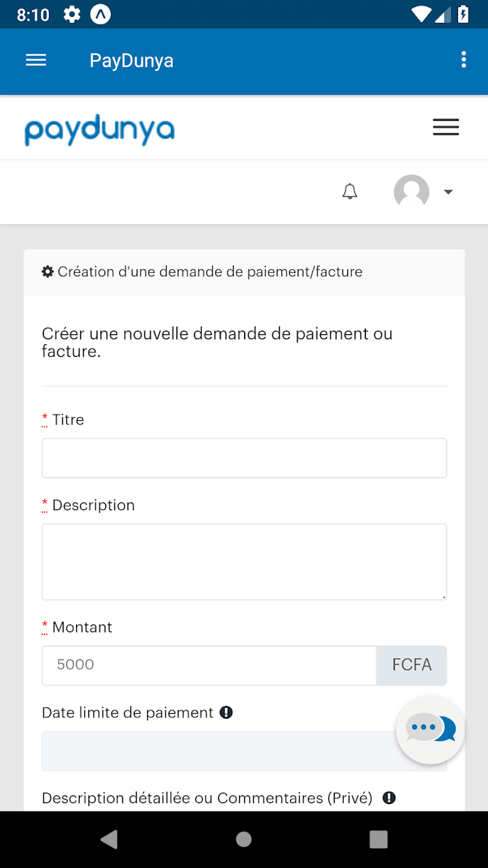Open Android recent apps square button
488x868 pixels.
378,839
